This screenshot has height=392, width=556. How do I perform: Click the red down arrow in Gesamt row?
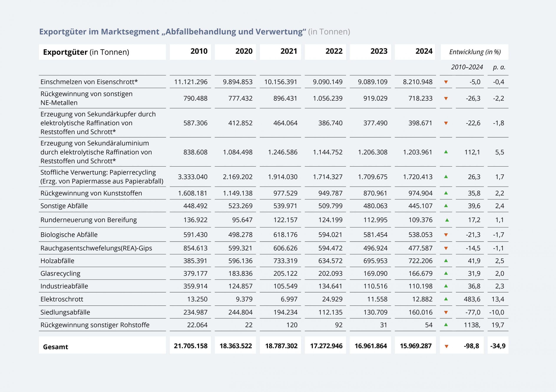pyautogui.click(x=446, y=346)
